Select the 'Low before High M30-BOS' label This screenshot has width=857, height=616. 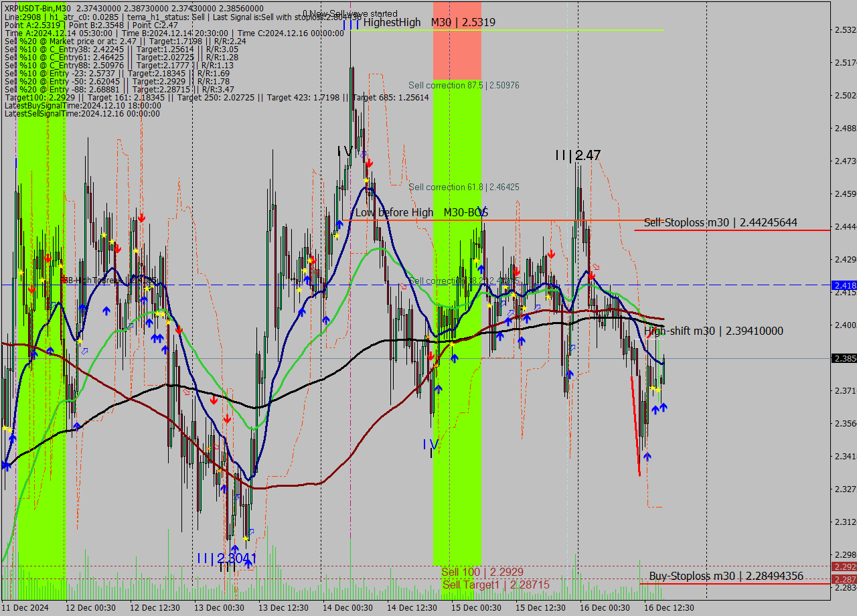(422, 212)
